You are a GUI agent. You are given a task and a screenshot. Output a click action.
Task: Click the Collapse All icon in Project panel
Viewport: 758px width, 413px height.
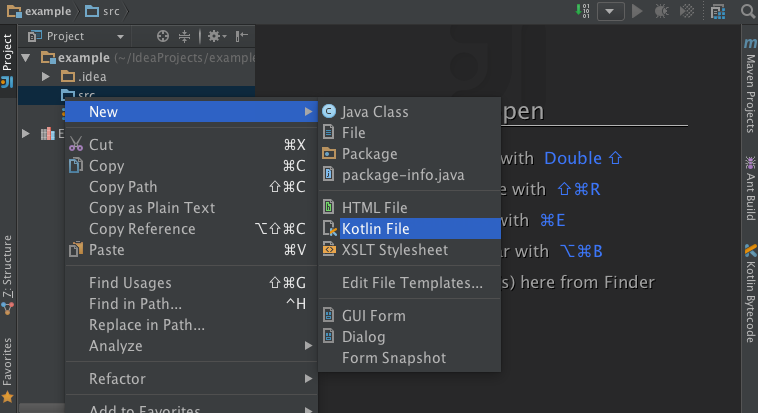point(184,36)
